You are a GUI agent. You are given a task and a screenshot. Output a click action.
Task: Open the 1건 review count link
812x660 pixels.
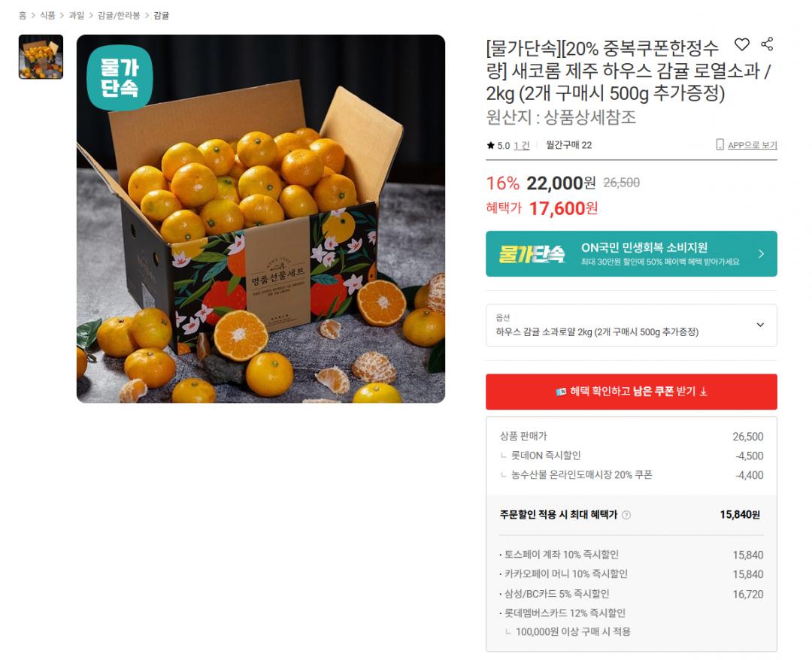coord(522,146)
